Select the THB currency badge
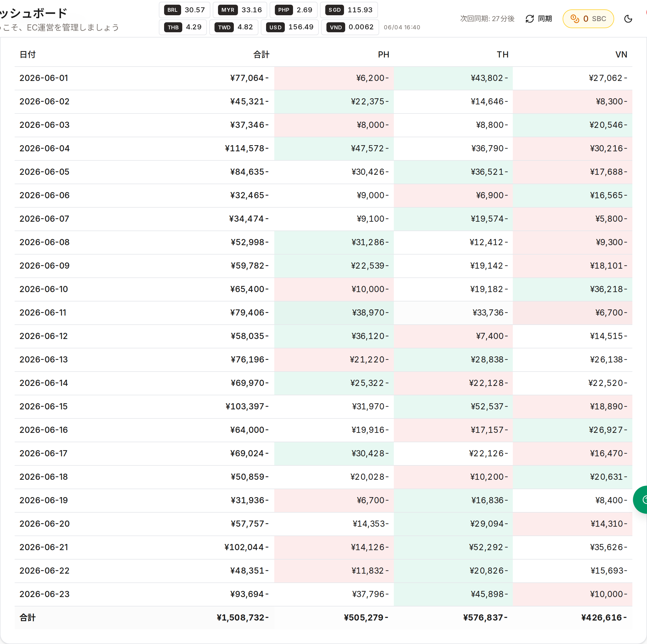Viewport: 647px width, 644px height. tap(173, 27)
